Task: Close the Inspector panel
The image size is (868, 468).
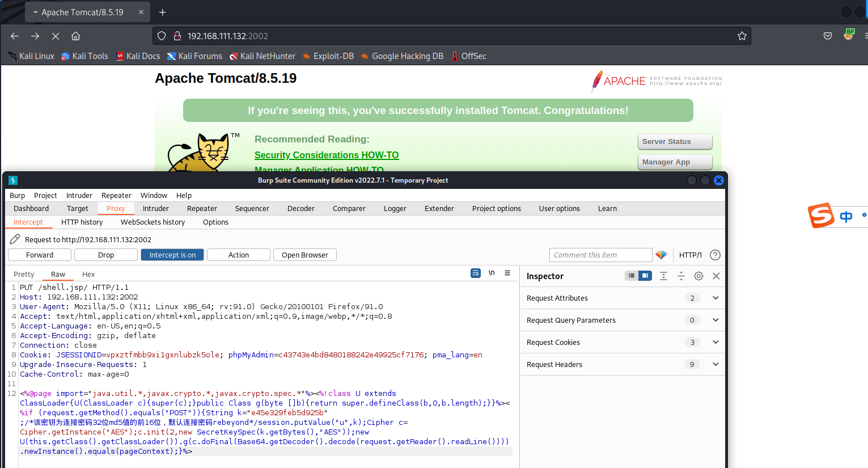Action: [x=716, y=276]
